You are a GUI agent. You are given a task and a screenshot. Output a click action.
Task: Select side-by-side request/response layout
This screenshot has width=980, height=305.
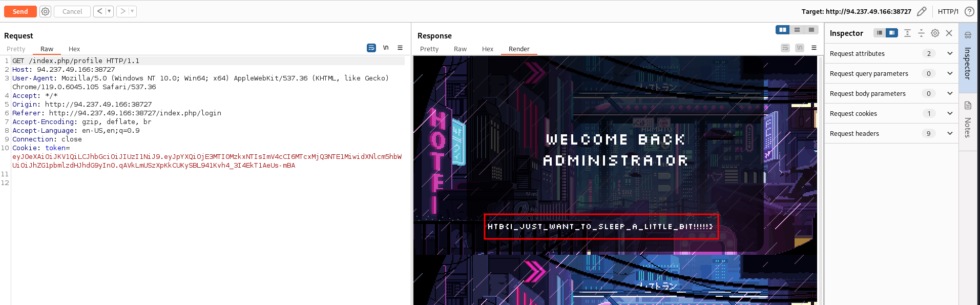783,30
